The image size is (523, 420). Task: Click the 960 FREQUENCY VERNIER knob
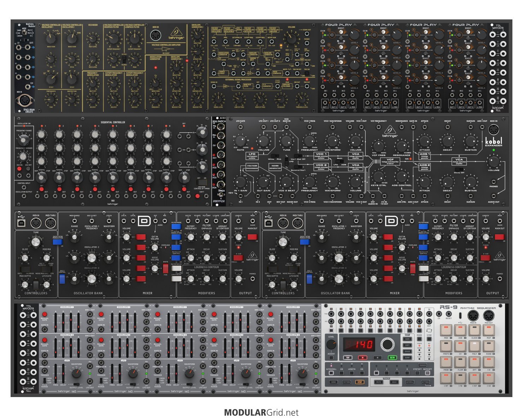pyautogui.click(x=24, y=157)
